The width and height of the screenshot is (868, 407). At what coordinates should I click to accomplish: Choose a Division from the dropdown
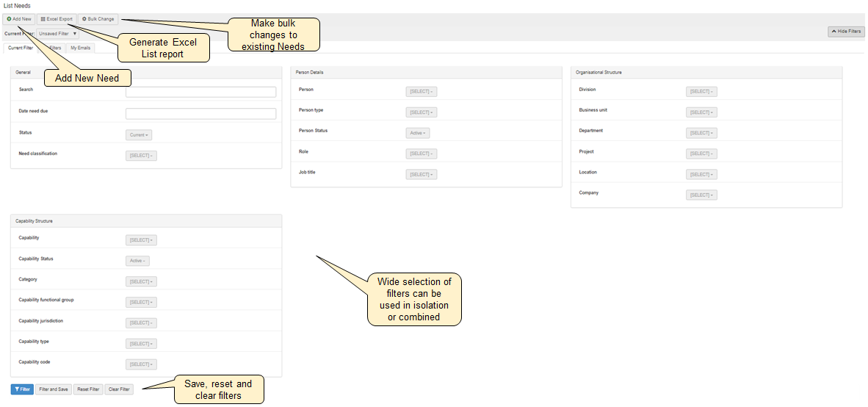(x=701, y=92)
